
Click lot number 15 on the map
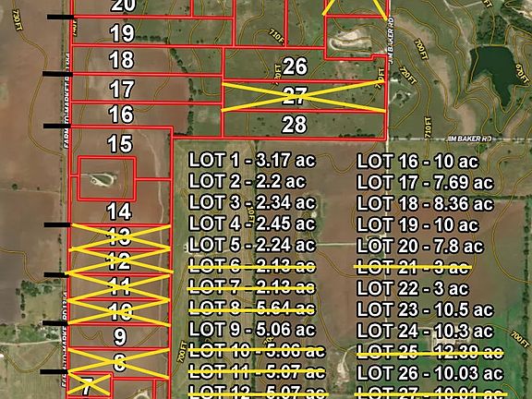tap(120, 143)
